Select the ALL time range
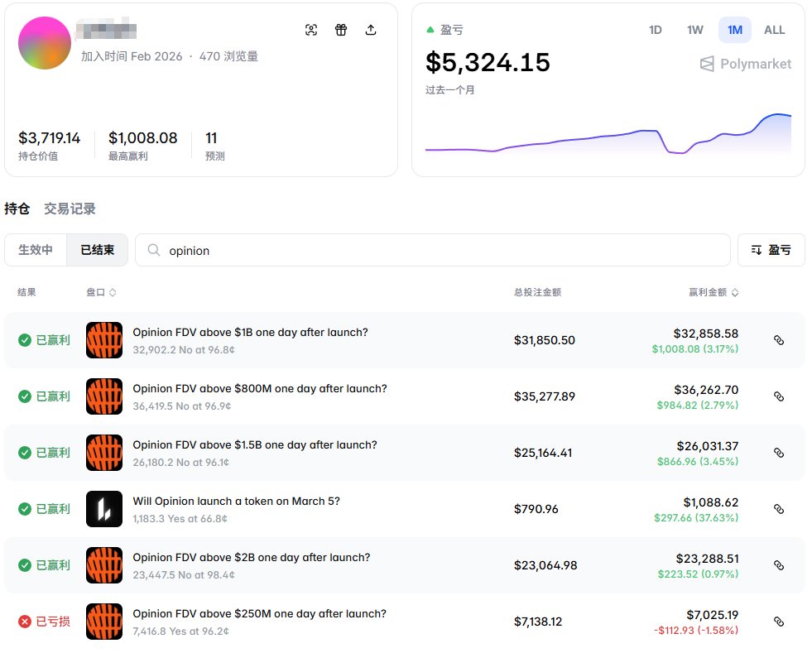The image size is (812, 653). click(x=774, y=30)
